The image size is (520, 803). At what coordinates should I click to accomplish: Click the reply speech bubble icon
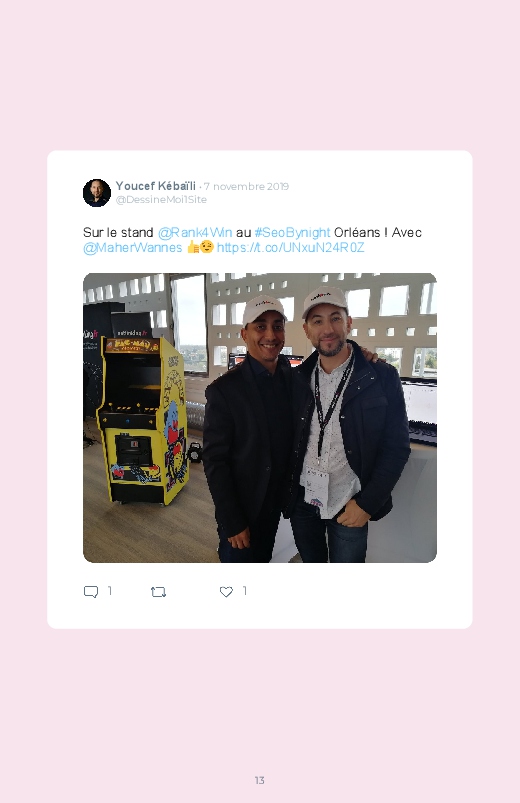tap(91, 591)
